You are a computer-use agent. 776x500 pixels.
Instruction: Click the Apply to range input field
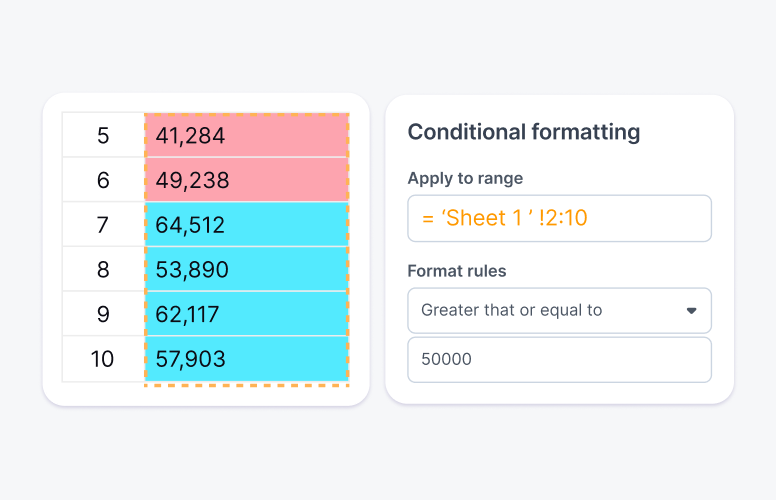point(559,219)
